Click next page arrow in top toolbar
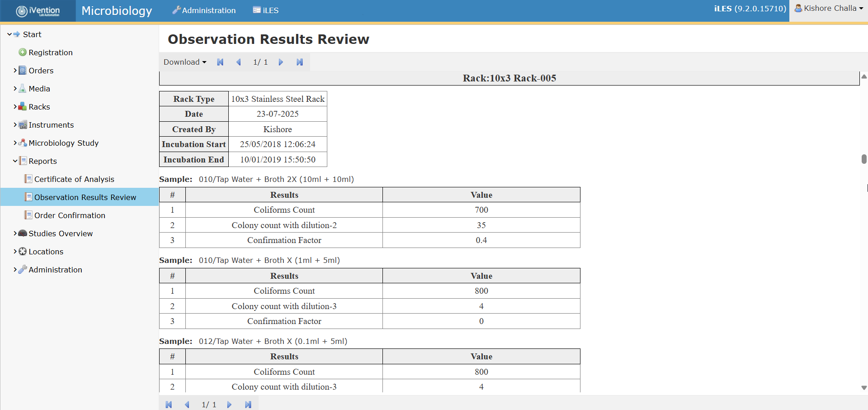This screenshot has width=868, height=410. [281, 62]
